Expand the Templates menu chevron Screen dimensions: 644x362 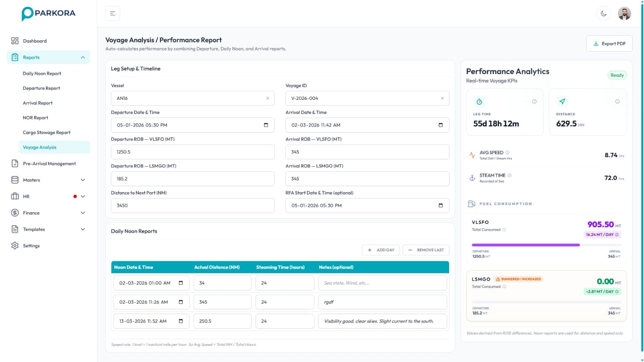tap(83, 229)
